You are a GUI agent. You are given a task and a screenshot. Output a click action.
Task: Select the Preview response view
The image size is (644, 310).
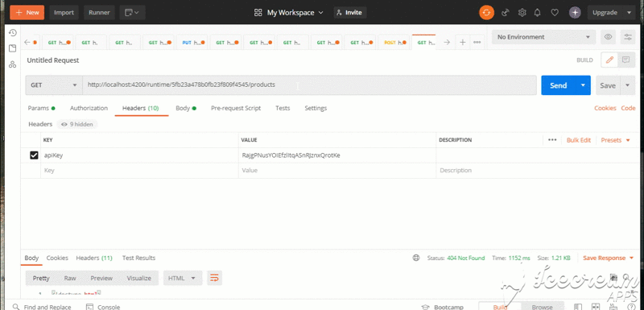pyautogui.click(x=101, y=278)
